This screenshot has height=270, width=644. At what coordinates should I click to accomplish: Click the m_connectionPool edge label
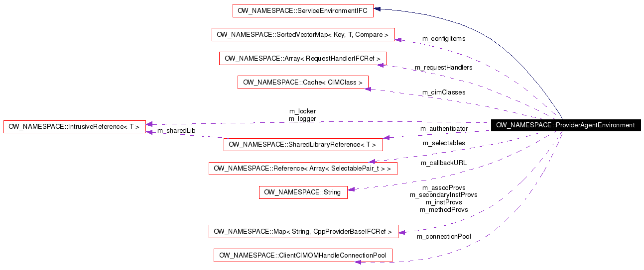pos(444,236)
